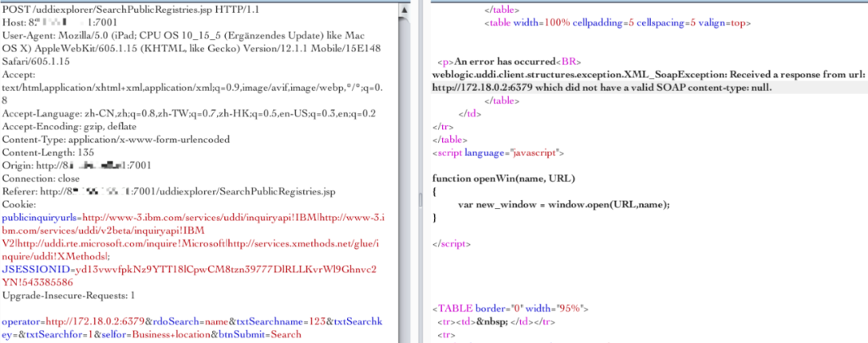868x343 pixels.
Task: Click the Accept-Encoding gzip, deflate line
Action: pos(81,126)
